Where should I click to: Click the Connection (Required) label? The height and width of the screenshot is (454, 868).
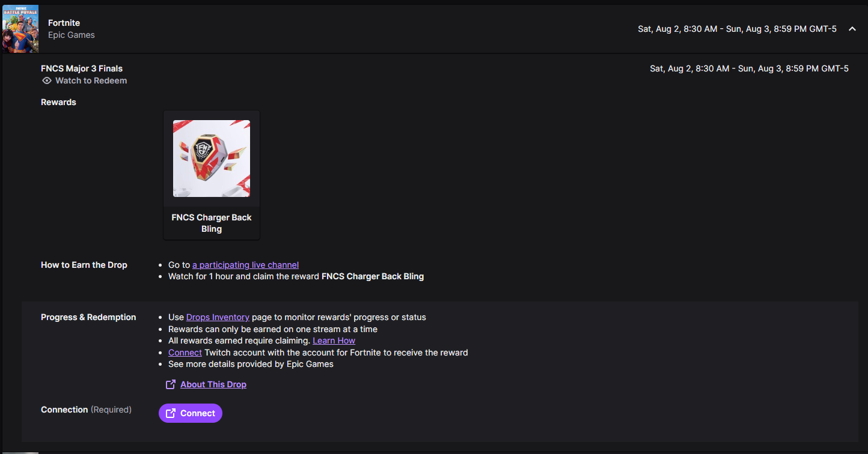click(86, 410)
